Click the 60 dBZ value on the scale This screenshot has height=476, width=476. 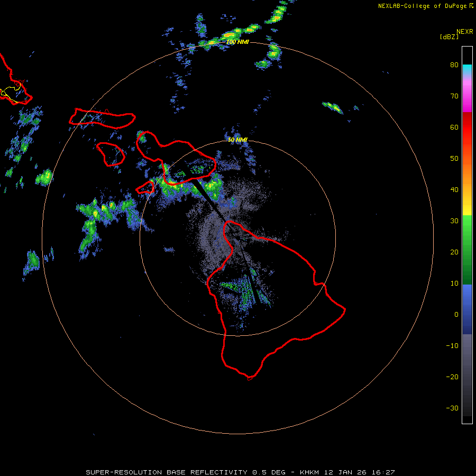click(x=454, y=127)
